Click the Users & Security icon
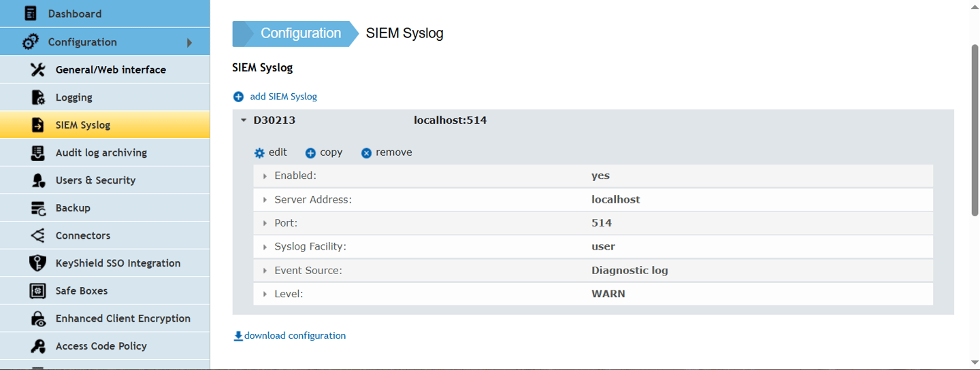Viewport: 980px width, 370px height. pos(38,180)
